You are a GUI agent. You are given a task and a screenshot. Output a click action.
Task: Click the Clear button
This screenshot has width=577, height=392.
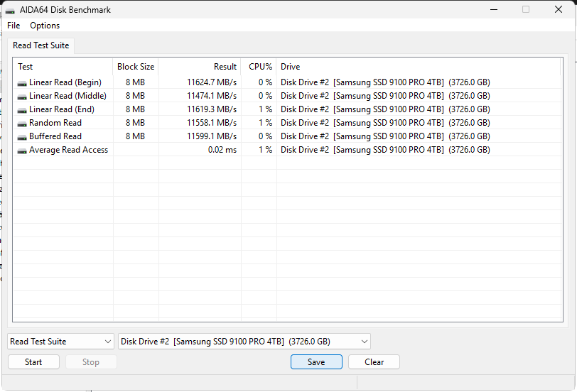coord(374,362)
